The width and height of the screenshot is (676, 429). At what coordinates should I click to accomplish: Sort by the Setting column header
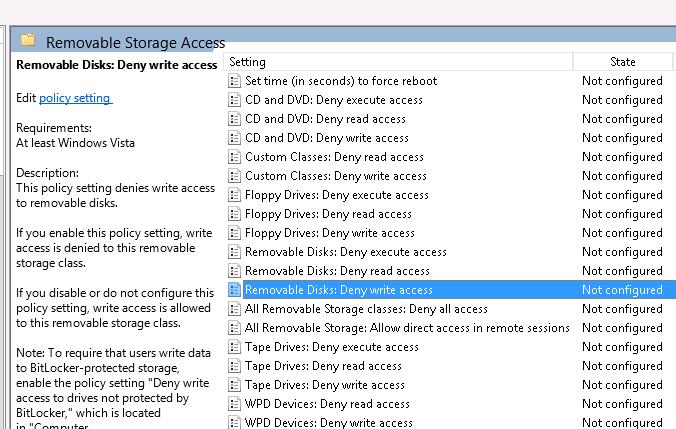point(400,62)
